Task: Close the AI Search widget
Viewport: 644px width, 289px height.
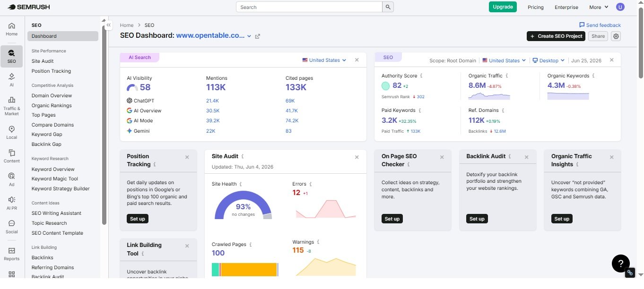Action: pyautogui.click(x=357, y=60)
